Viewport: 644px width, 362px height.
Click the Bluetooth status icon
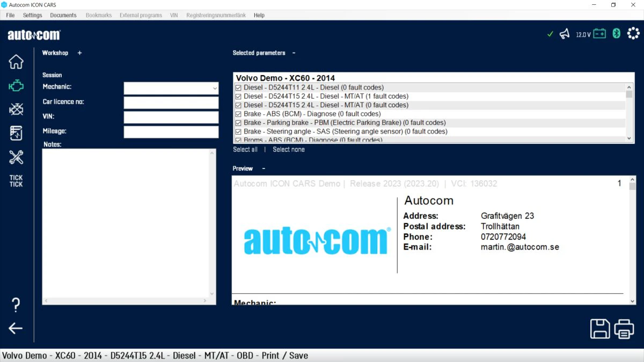tap(616, 33)
